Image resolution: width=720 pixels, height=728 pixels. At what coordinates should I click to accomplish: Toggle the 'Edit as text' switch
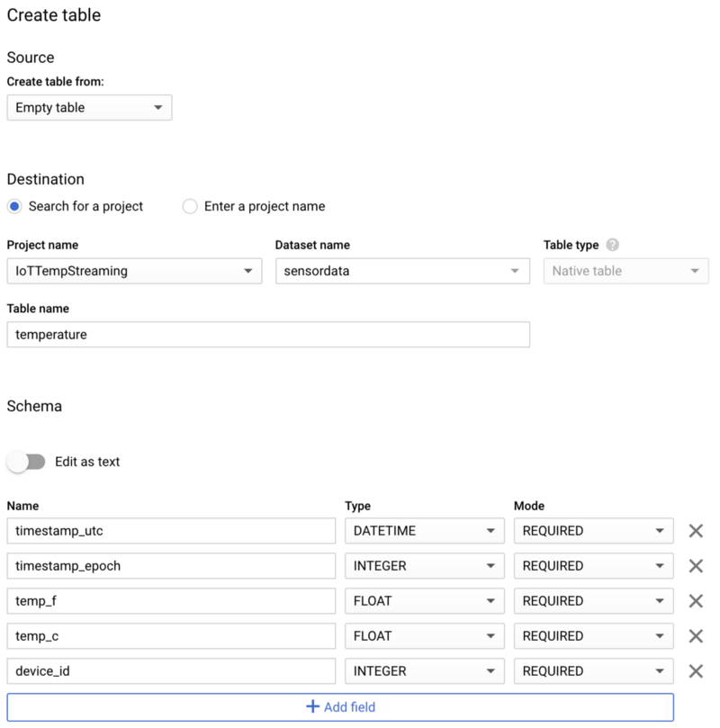26,462
